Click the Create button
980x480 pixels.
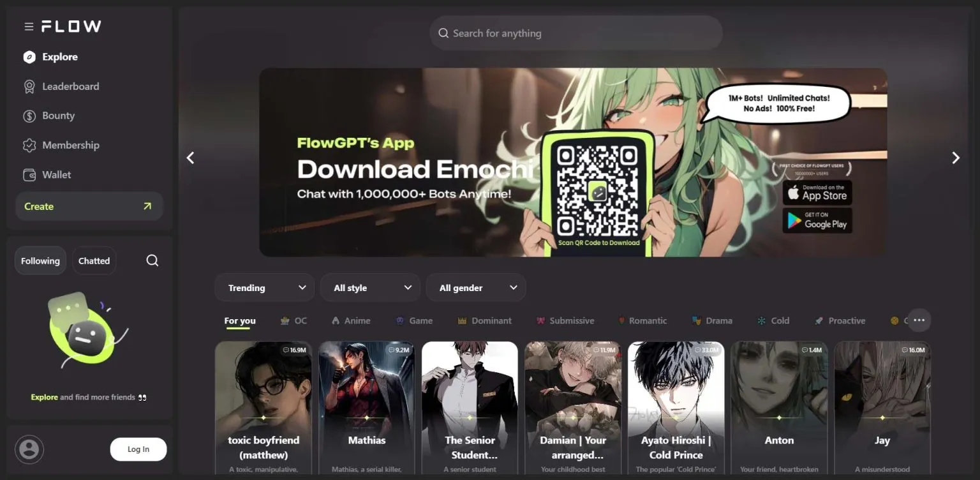coord(89,206)
